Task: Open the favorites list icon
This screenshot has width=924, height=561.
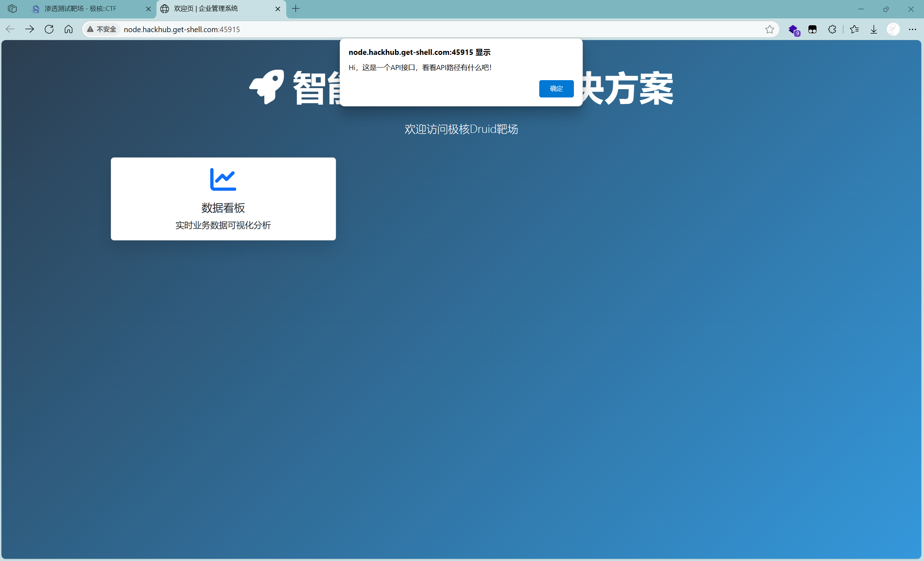Action: coord(854,29)
